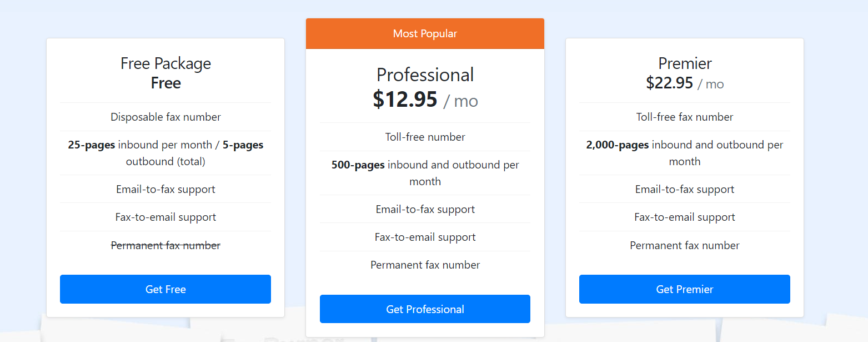Select the 2,000-pages inbound and outbound feature
Image resolution: width=868 pixels, height=342 pixels.
click(685, 153)
